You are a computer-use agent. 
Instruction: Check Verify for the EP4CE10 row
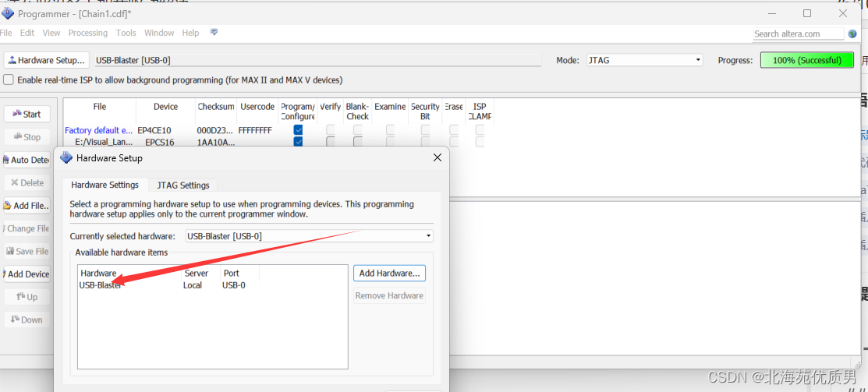click(331, 130)
